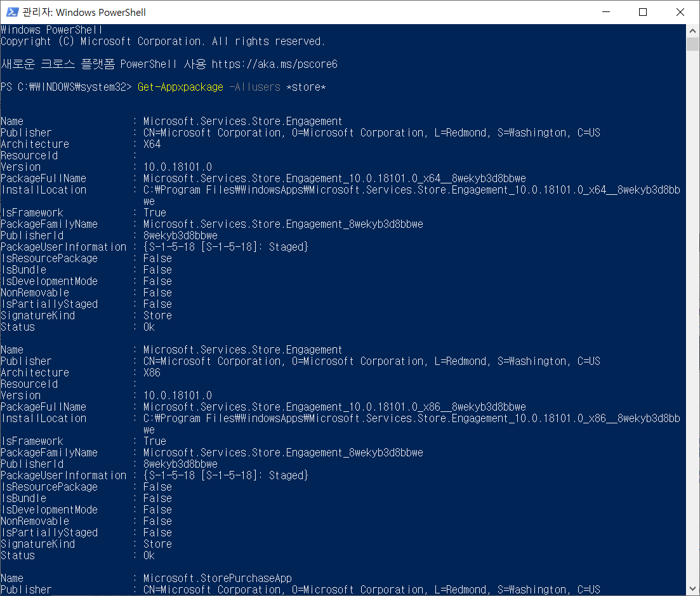Click the Microsoft.StorePurchaseApp name value
Viewport: 700px width, 596px height.
point(218,578)
